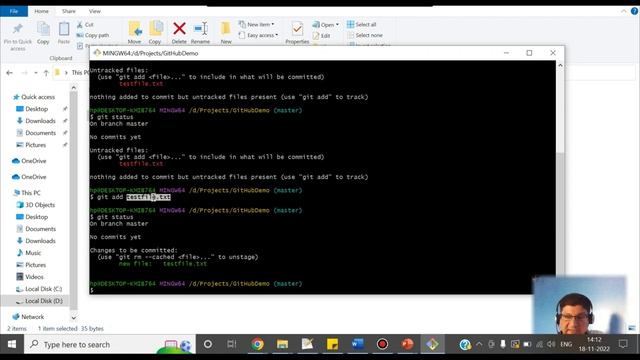
Task: Click the Back navigation arrow
Action: [9, 73]
